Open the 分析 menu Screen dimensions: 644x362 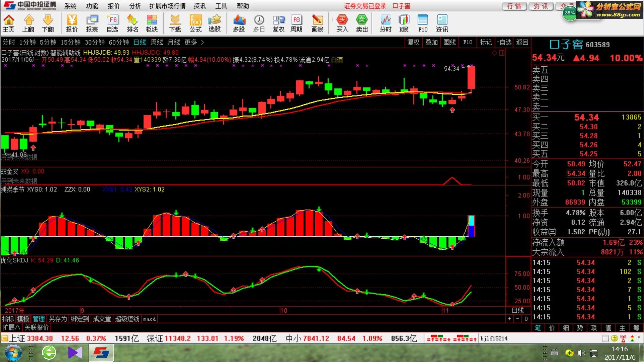click(x=135, y=6)
